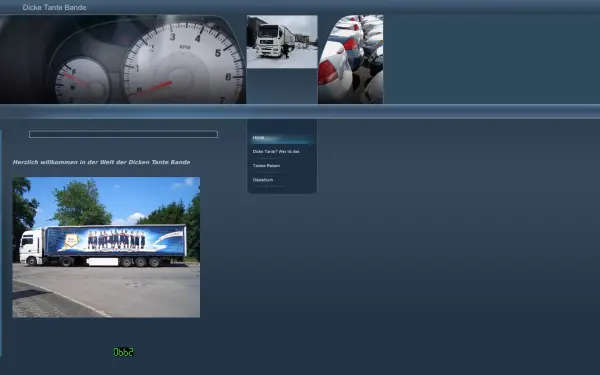Screen dimensions: 600x375
Task: Go to the Tantes Reisen page
Action: click(x=266, y=166)
